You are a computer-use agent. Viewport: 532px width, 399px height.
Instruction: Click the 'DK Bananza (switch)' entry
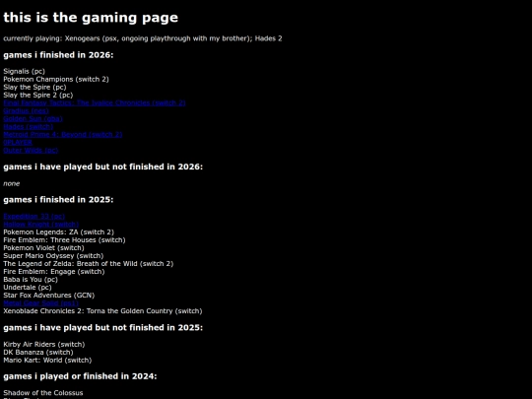pyautogui.click(x=38, y=352)
